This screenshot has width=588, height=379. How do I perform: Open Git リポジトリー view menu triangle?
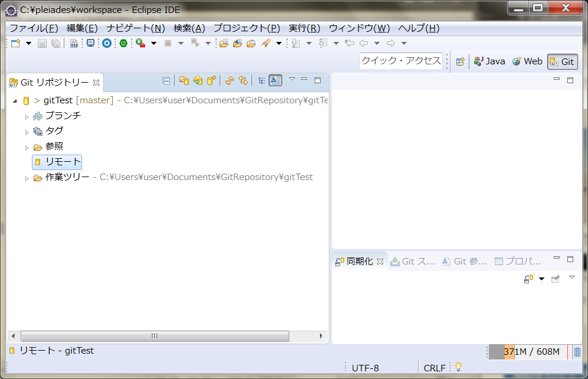click(x=292, y=79)
